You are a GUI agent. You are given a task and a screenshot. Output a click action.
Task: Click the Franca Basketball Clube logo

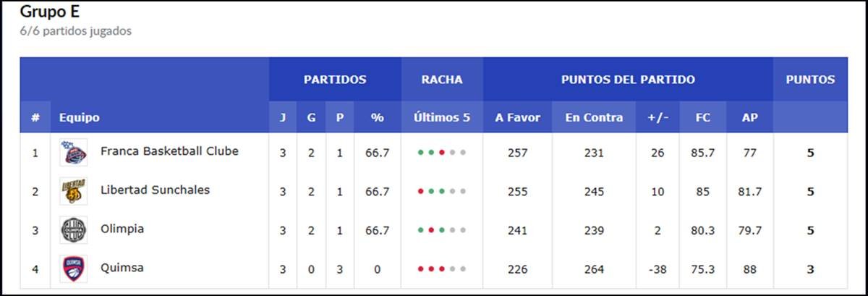(74, 153)
